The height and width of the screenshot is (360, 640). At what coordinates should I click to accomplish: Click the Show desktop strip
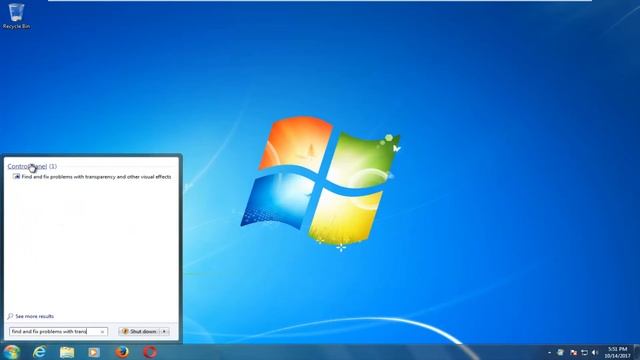(637, 352)
